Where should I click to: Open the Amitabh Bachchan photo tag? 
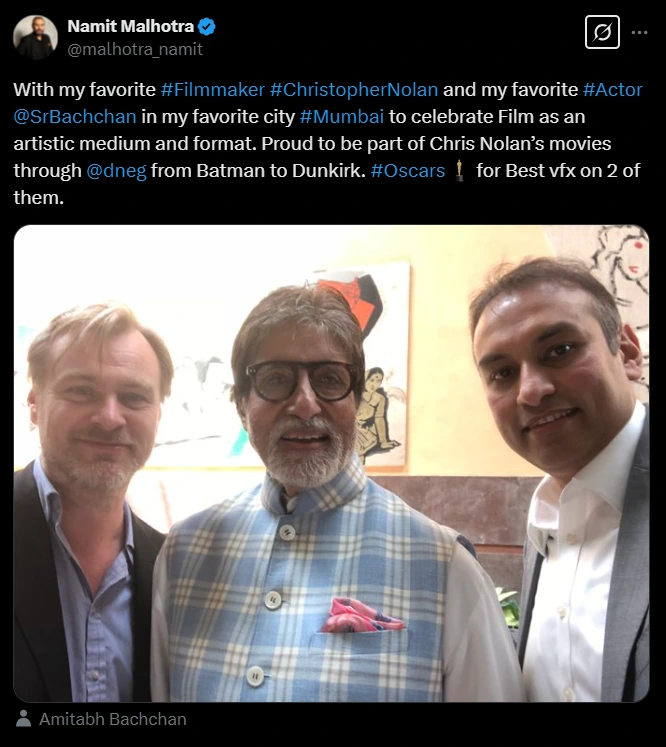pos(112,719)
